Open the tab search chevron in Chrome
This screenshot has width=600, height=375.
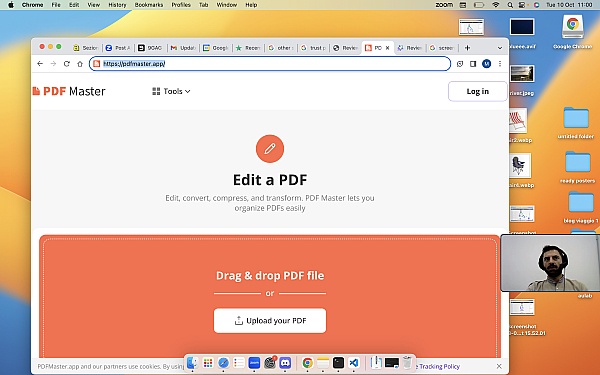coord(500,48)
